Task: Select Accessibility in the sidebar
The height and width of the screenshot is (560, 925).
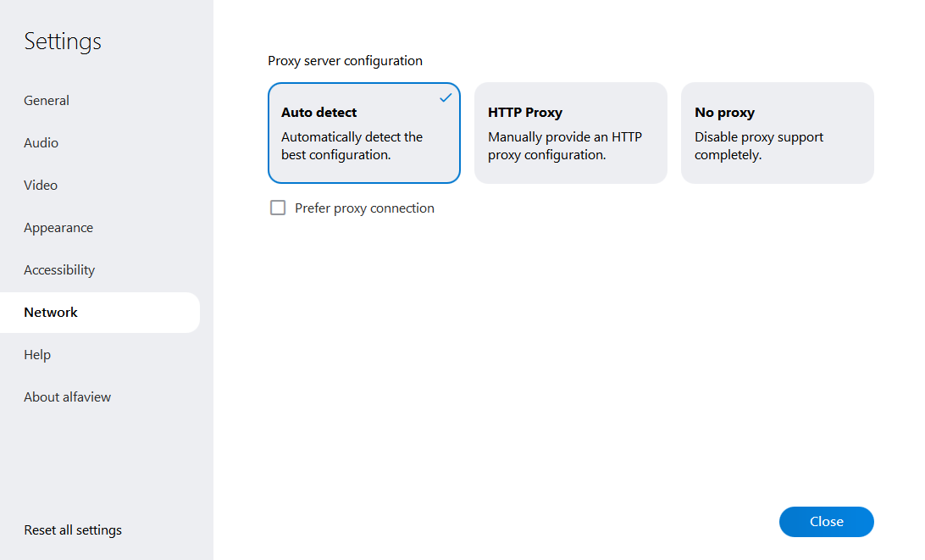Action: [x=59, y=270]
